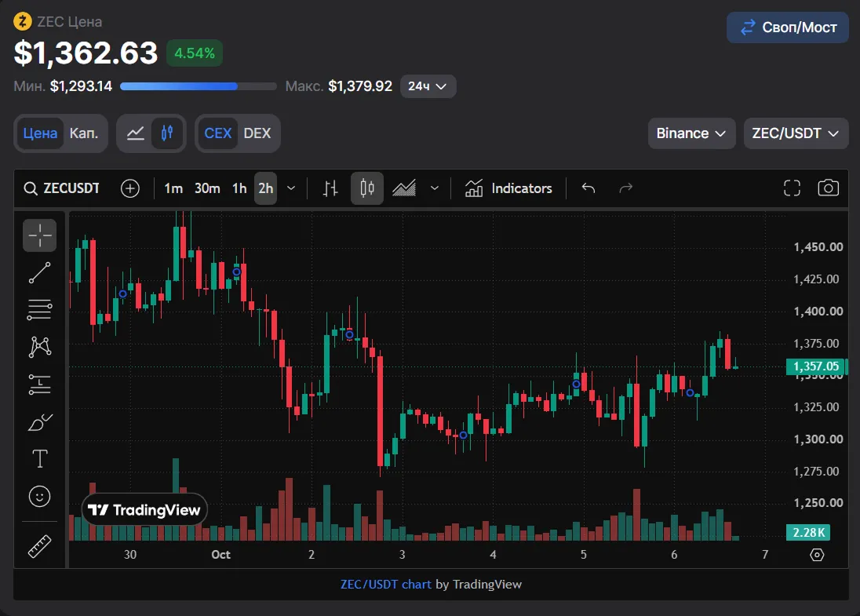The image size is (860, 616).
Task: Redo the last chart action
Action: pyautogui.click(x=626, y=188)
